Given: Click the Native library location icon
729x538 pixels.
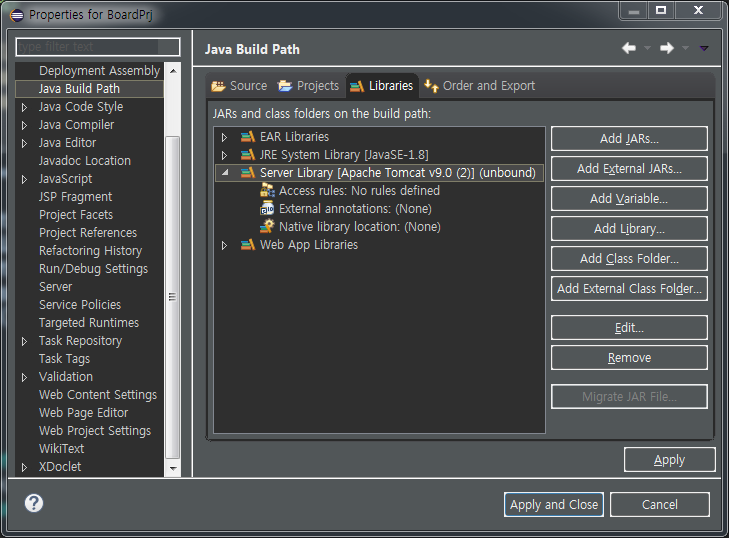Looking at the screenshot, I should pos(267,226).
